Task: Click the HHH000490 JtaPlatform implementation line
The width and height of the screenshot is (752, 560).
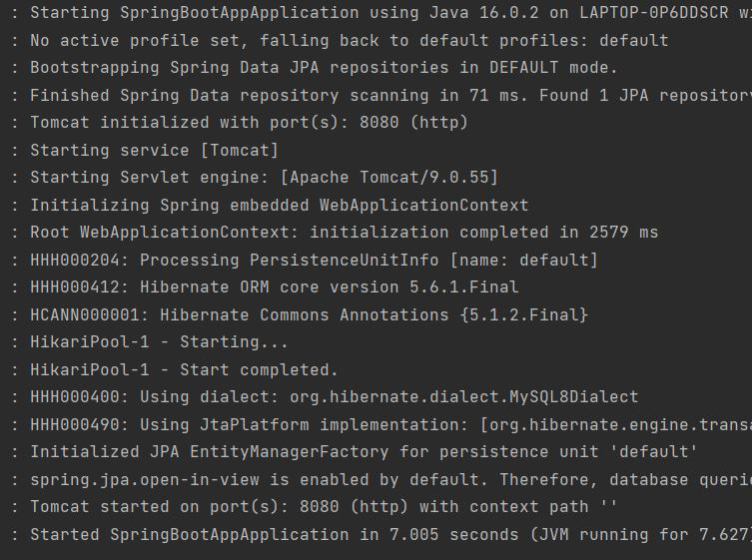Action: (389, 424)
